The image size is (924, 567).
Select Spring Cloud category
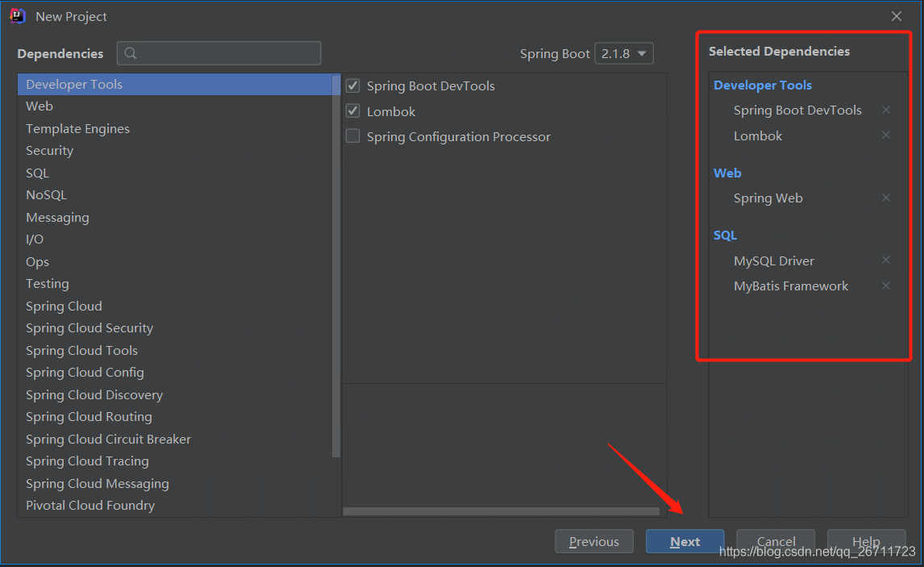click(179, 306)
